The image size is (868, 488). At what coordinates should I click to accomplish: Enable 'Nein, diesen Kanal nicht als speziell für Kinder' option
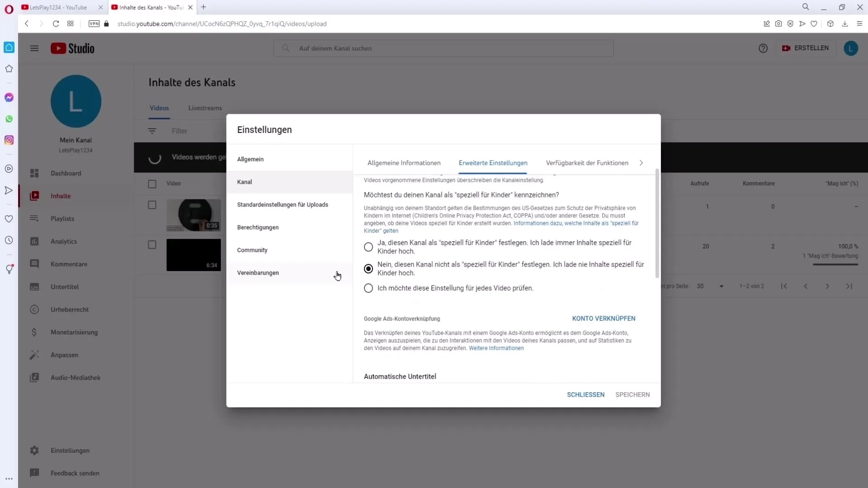(x=369, y=269)
